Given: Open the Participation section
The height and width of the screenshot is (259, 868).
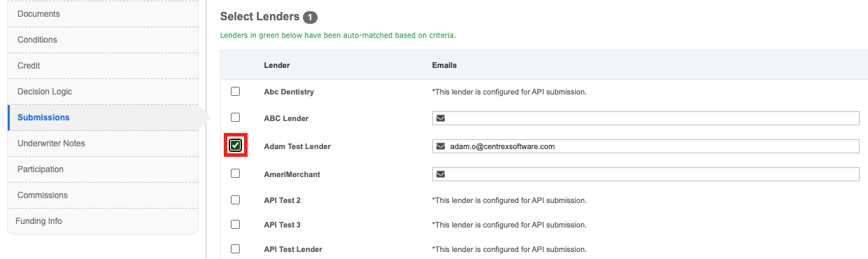Looking at the screenshot, I should point(103,169).
